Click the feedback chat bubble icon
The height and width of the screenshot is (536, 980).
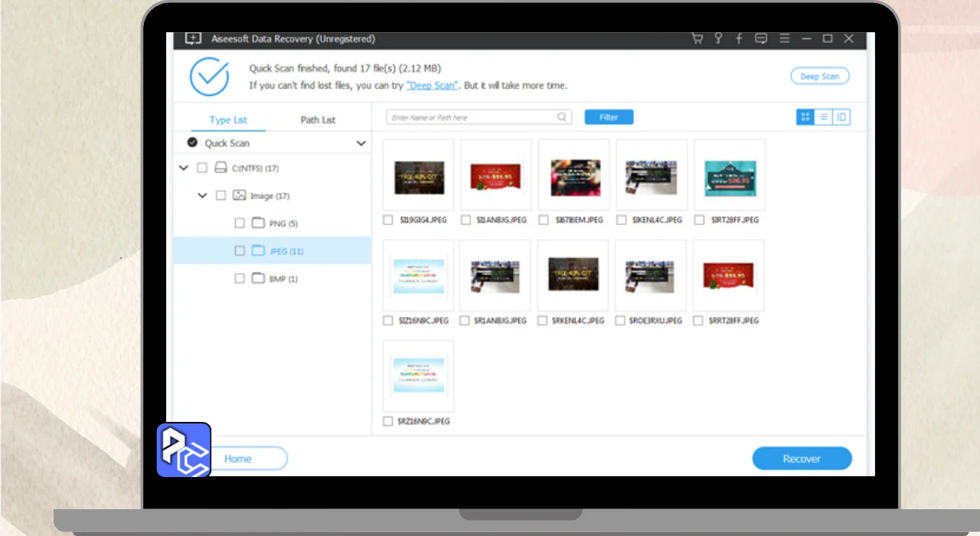[x=761, y=38]
